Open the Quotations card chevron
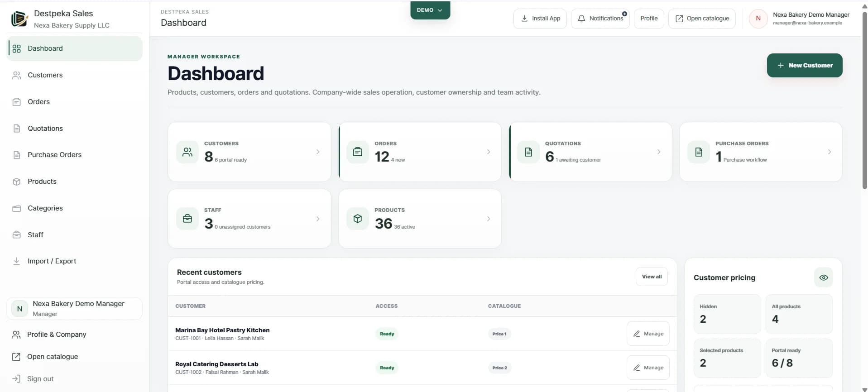The width and height of the screenshot is (868, 392). tap(659, 152)
